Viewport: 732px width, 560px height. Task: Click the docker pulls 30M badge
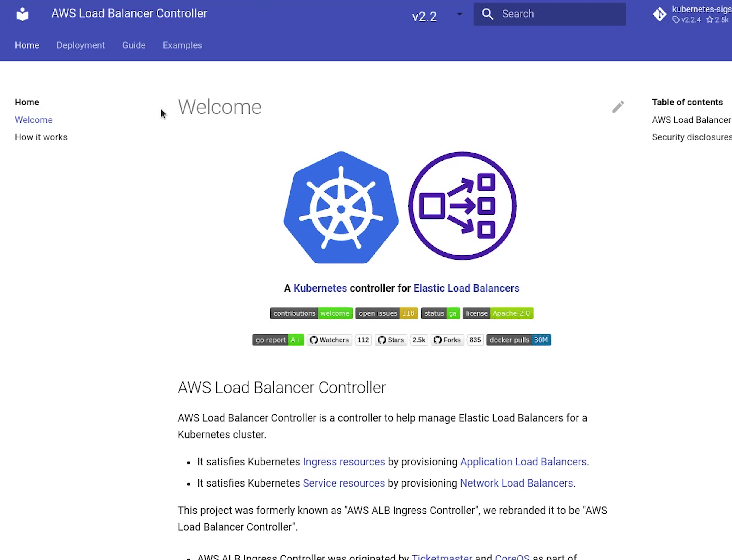click(518, 340)
